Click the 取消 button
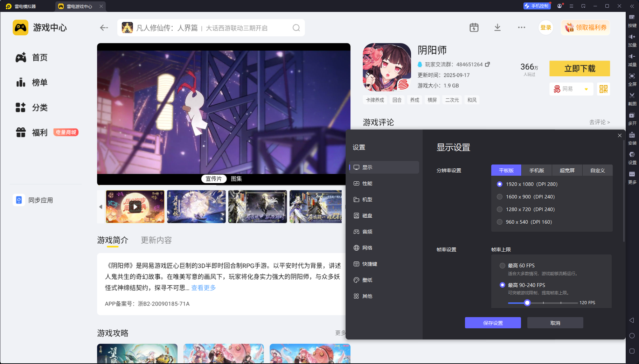The width and height of the screenshot is (639, 364). pyautogui.click(x=555, y=323)
